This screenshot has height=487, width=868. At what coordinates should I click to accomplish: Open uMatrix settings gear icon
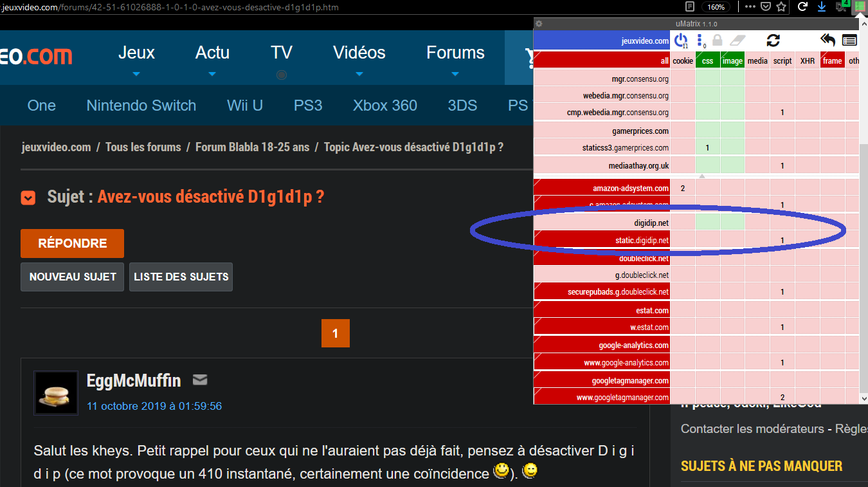click(539, 24)
